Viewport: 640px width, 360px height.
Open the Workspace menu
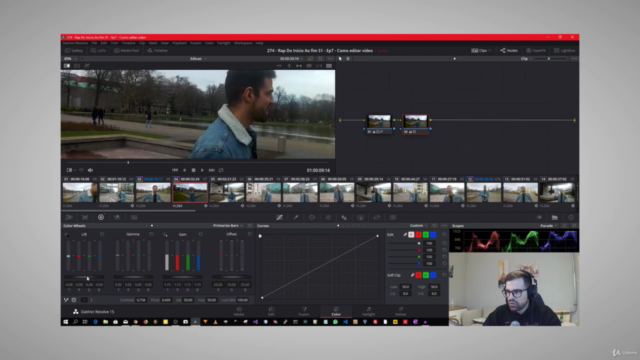[243, 43]
